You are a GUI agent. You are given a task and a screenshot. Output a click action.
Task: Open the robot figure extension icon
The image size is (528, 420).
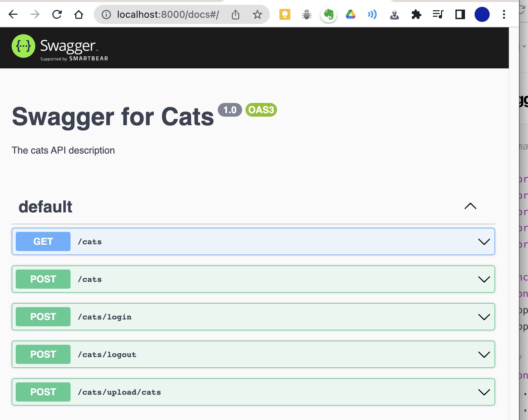click(x=394, y=14)
